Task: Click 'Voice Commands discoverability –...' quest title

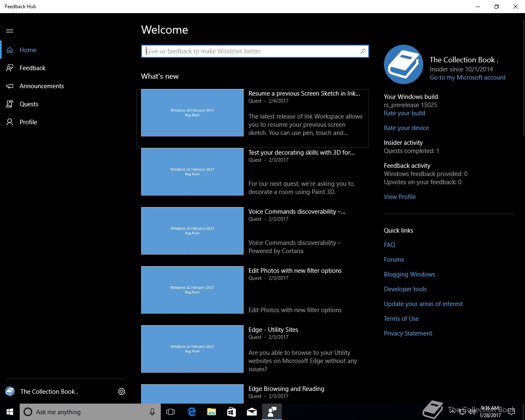Action: click(297, 212)
